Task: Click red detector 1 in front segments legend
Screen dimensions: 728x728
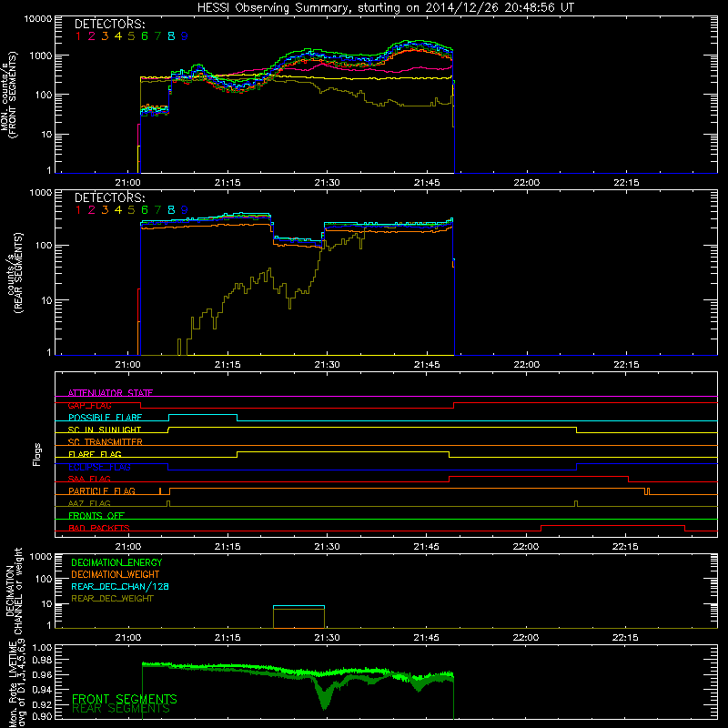Action: 78,36
